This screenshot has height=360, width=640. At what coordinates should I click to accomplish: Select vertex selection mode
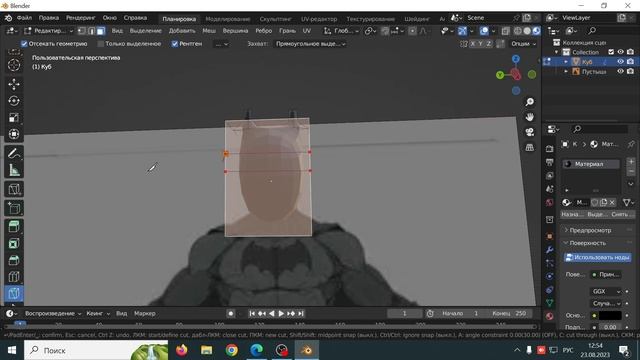coord(82,31)
